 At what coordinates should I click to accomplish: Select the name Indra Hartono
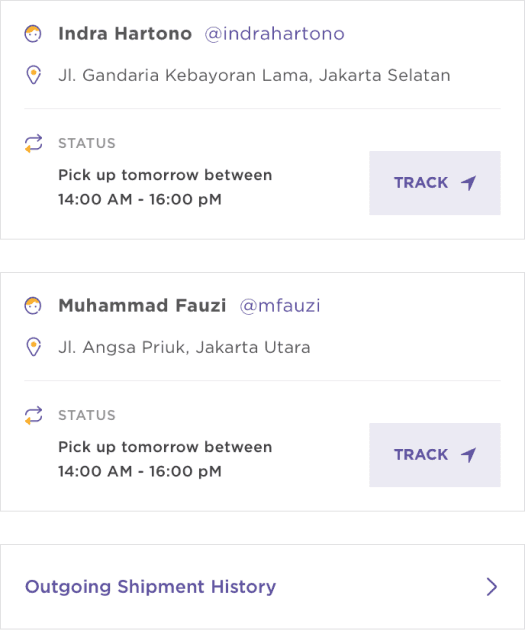point(125,34)
